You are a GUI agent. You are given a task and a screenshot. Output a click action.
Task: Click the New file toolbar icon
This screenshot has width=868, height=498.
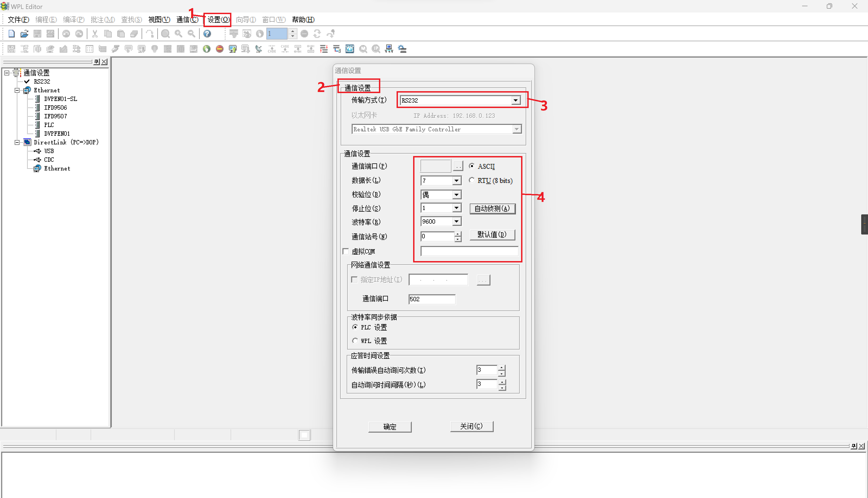[11, 34]
